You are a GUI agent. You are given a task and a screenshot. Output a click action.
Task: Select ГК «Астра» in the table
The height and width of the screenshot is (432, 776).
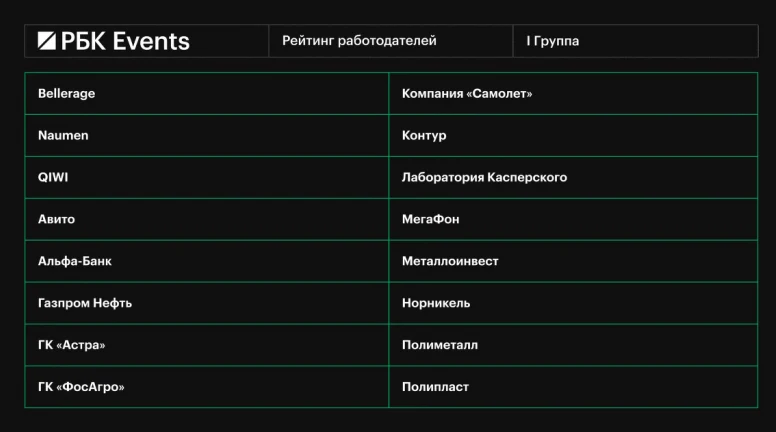click(207, 345)
